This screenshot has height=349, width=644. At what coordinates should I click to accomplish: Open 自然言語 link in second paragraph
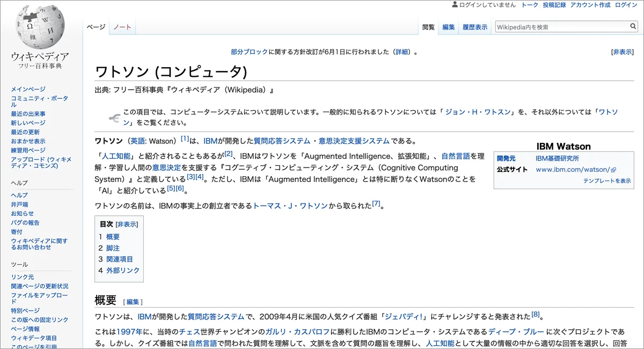click(456, 157)
